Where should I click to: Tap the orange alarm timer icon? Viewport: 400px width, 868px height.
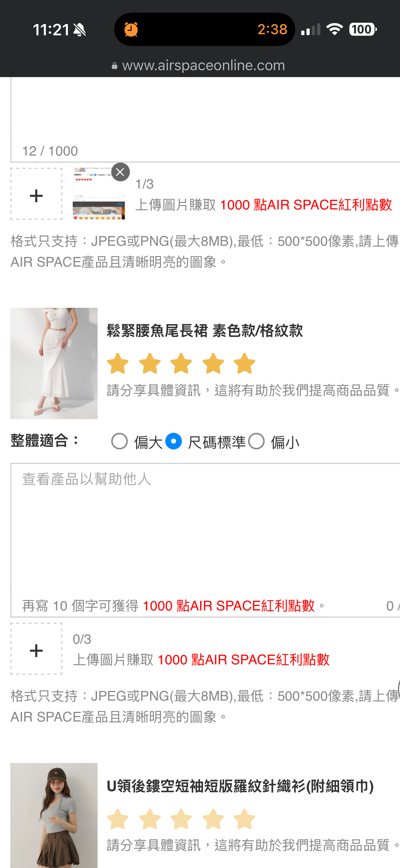tap(131, 30)
